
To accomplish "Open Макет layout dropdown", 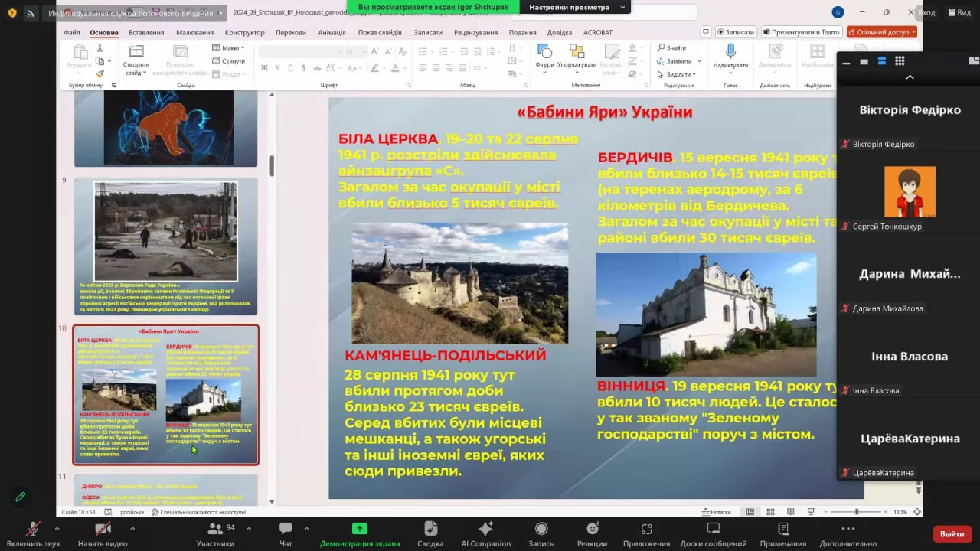I will coord(228,47).
